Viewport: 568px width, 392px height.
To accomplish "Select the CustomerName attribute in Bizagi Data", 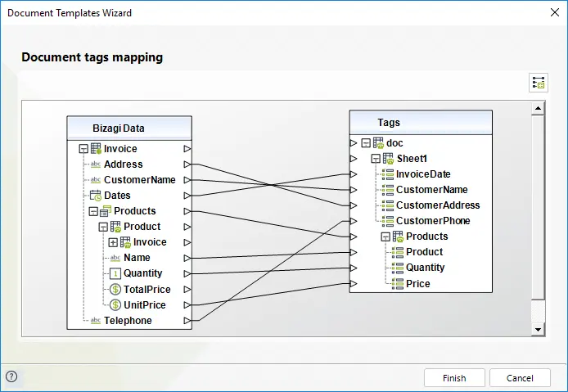I will click(139, 180).
